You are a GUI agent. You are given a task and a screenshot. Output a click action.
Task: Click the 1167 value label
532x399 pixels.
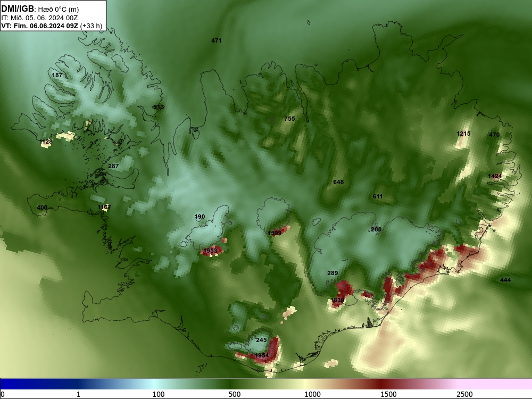click(104, 207)
